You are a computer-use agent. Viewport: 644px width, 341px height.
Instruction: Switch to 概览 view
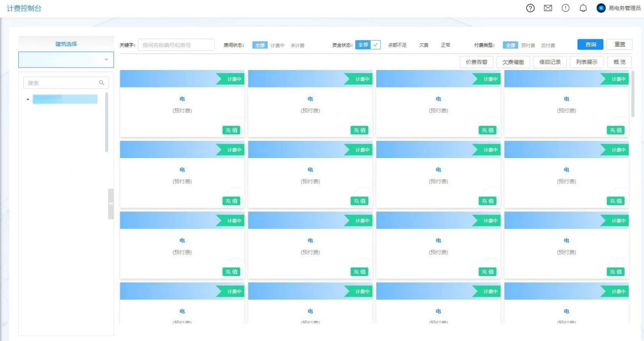(619, 62)
